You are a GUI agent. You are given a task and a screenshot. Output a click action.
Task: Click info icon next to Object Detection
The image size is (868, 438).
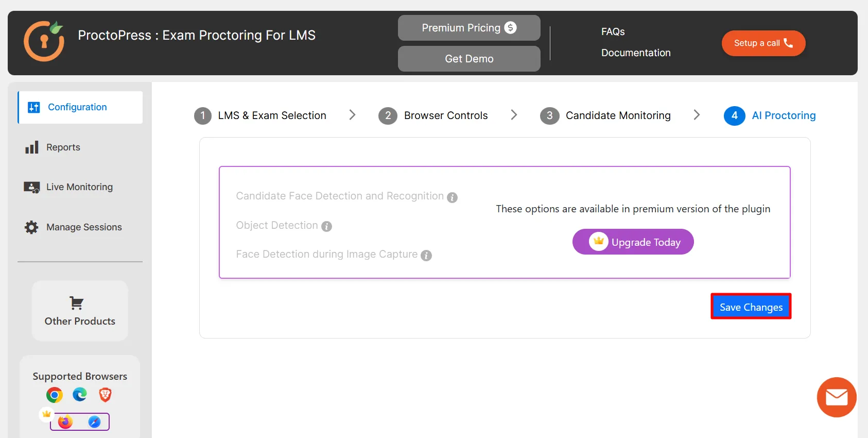click(326, 226)
